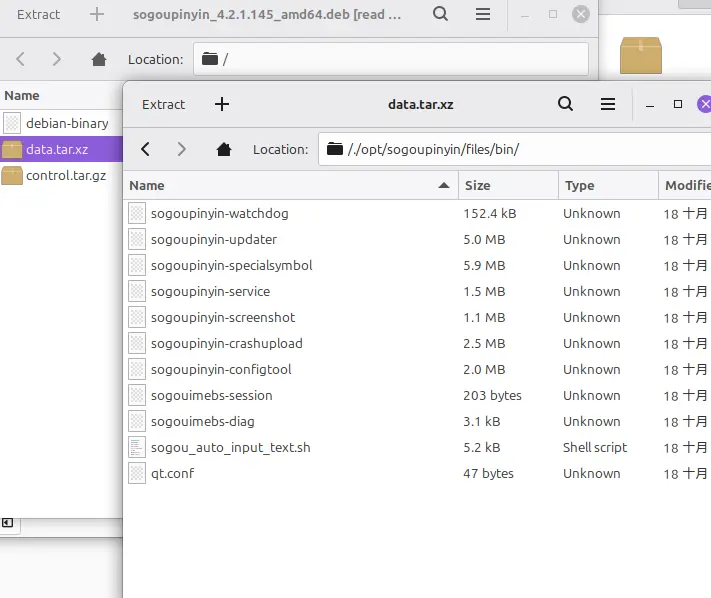
Task: Click the location field showing / in deb window
Action: coord(391,59)
